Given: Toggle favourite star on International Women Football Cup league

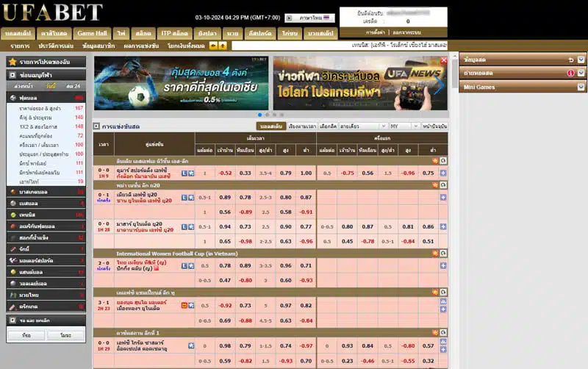Looking at the screenshot, I should (435, 254).
